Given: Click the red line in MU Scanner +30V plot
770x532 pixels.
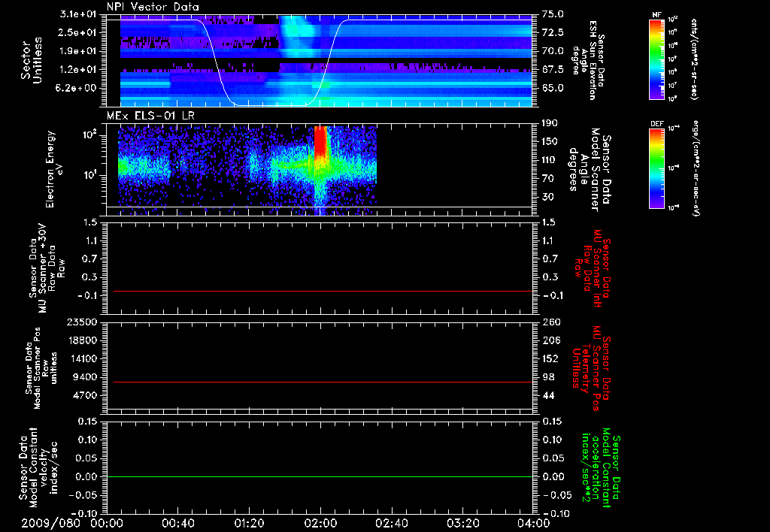Looking at the screenshot, I should [323, 291].
